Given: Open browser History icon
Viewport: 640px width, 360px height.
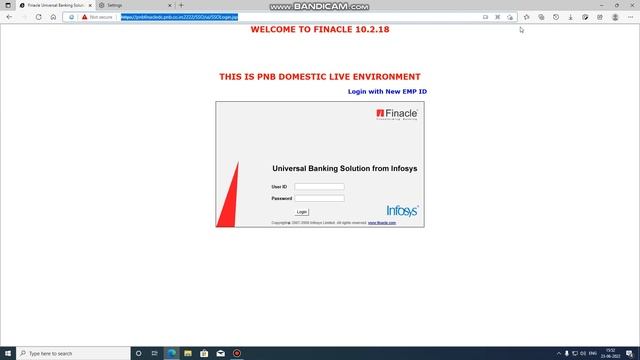Looking at the screenshot, I should [556, 17].
